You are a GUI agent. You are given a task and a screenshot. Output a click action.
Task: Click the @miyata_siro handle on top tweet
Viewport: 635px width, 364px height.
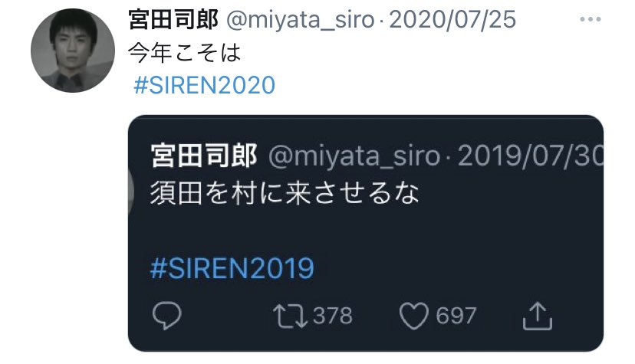click(x=300, y=20)
